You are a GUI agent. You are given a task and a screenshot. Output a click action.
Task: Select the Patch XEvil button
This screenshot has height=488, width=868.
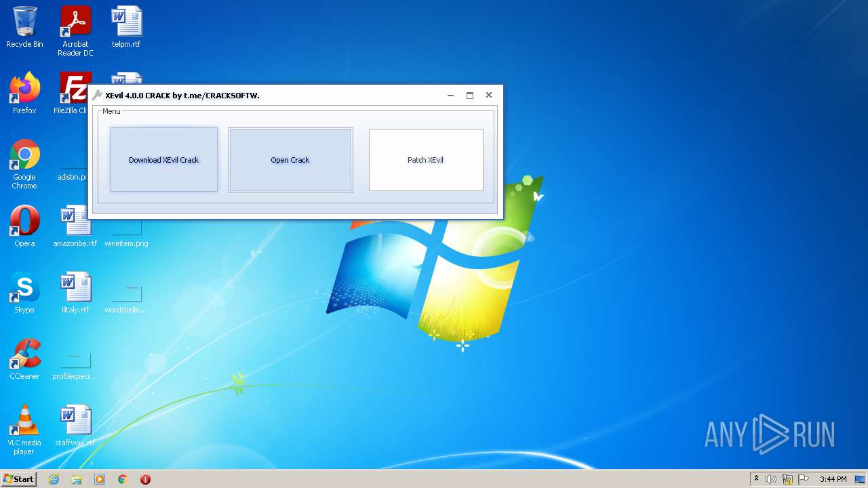pos(426,160)
